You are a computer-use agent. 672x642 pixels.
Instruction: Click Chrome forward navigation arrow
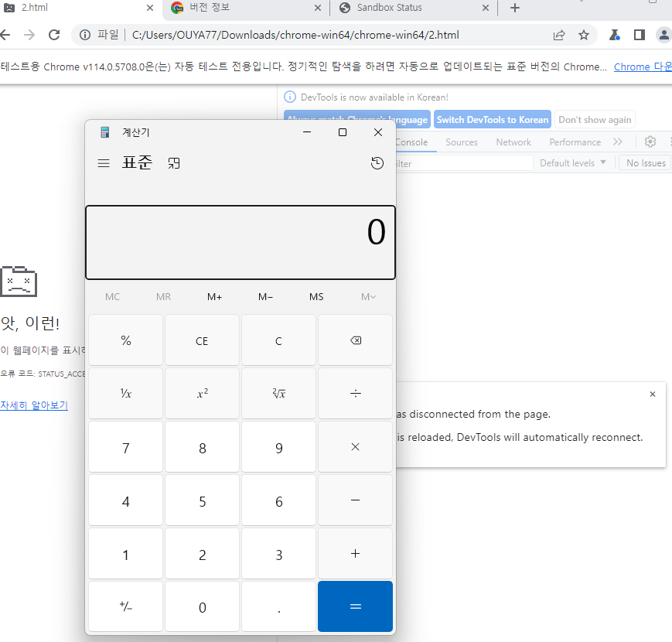coord(29,35)
